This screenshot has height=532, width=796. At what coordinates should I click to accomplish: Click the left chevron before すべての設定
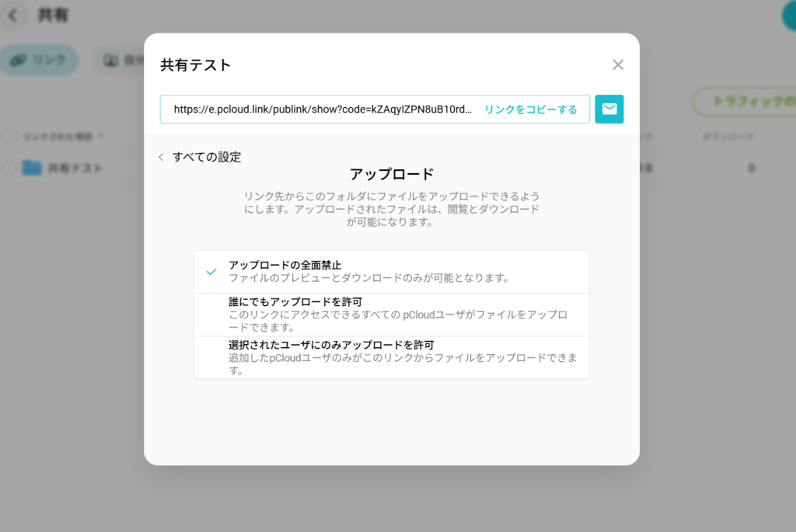coord(161,157)
